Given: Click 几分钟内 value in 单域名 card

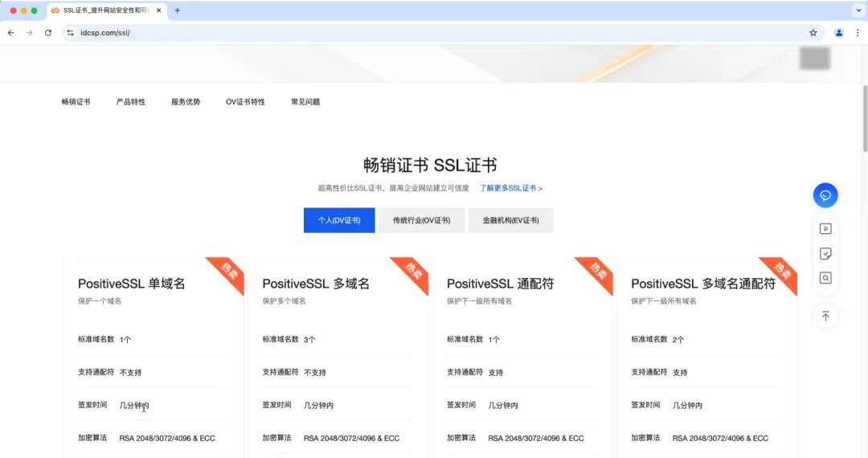Looking at the screenshot, I should pyautogui.click(x=134, y=405).
